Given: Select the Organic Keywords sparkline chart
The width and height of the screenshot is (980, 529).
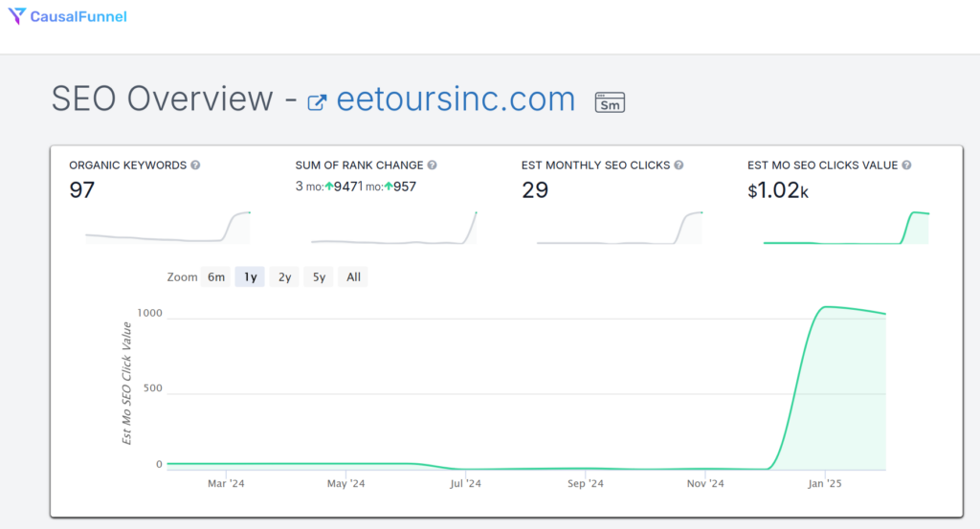Looking at the screenshot, I should (167, 228).
